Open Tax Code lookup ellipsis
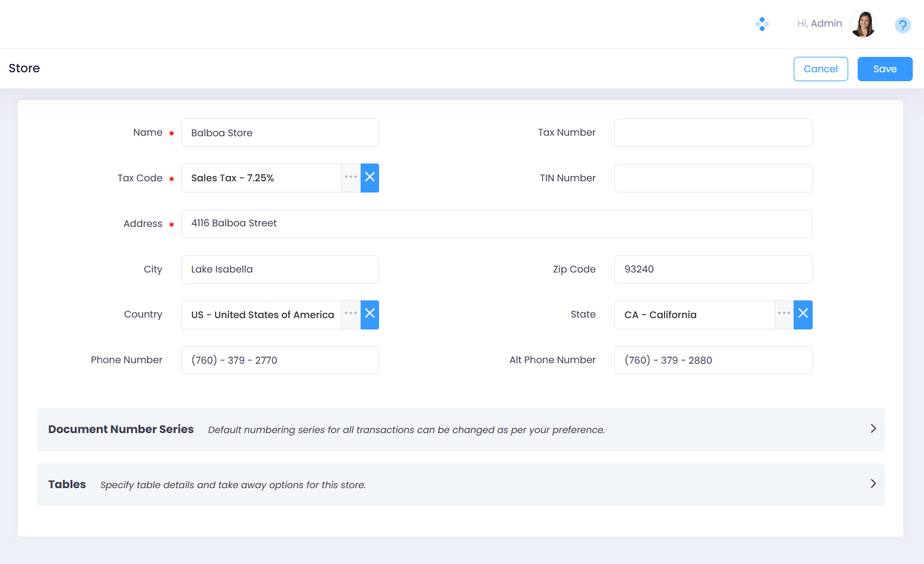Image resolution: width=924 pixels, height=564 pixels. (351, 178)
